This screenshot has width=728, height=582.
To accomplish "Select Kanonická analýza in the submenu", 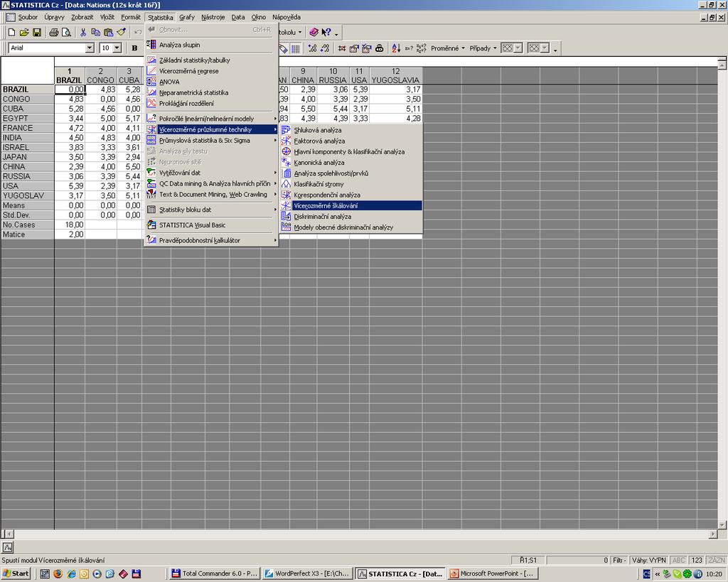I will coord(351,163).
